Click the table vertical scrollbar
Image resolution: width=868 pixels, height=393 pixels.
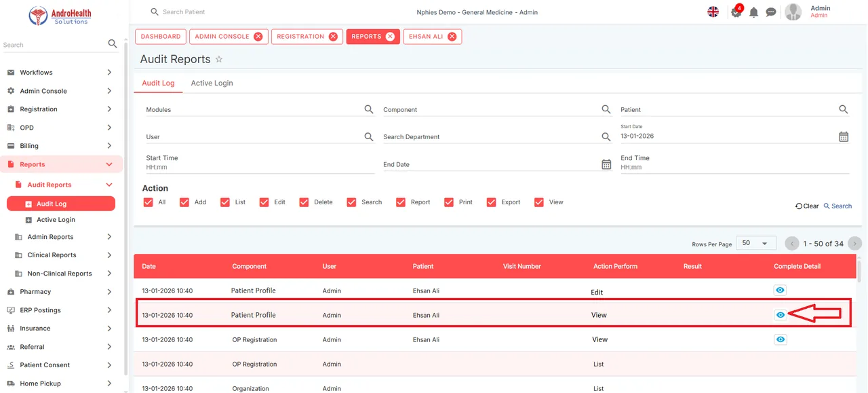[860, 271]
